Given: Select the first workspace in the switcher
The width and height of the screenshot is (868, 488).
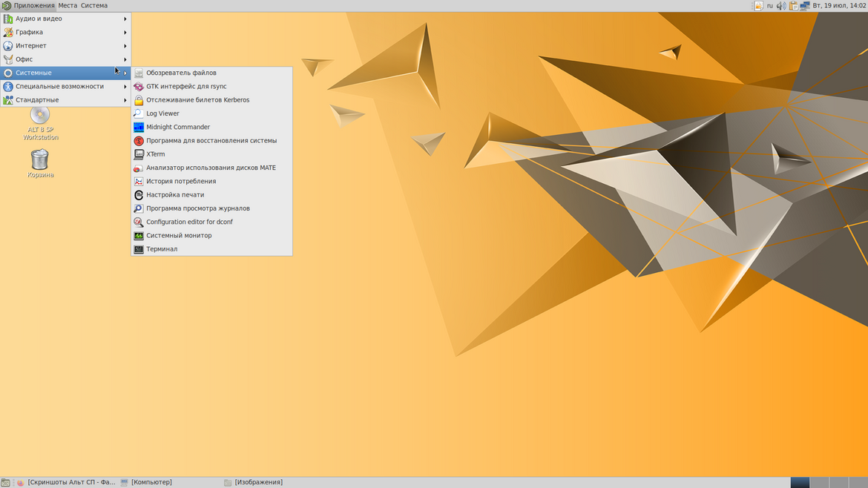Looking at the screenshot, I should click(800, 483).
